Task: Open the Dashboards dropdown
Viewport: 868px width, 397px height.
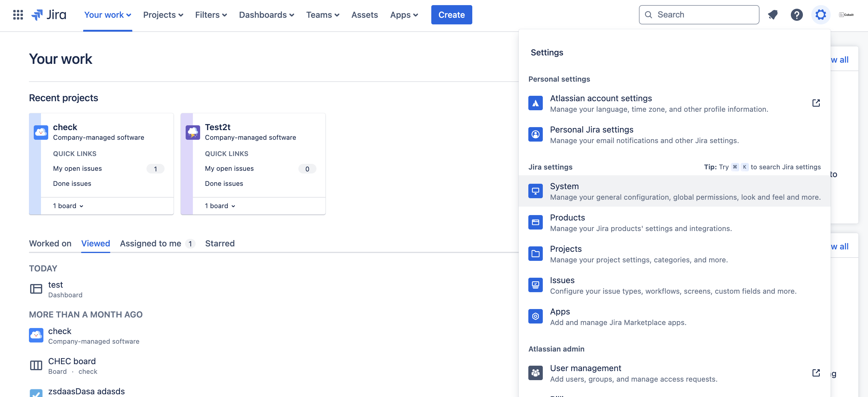Action: [266, 15]
